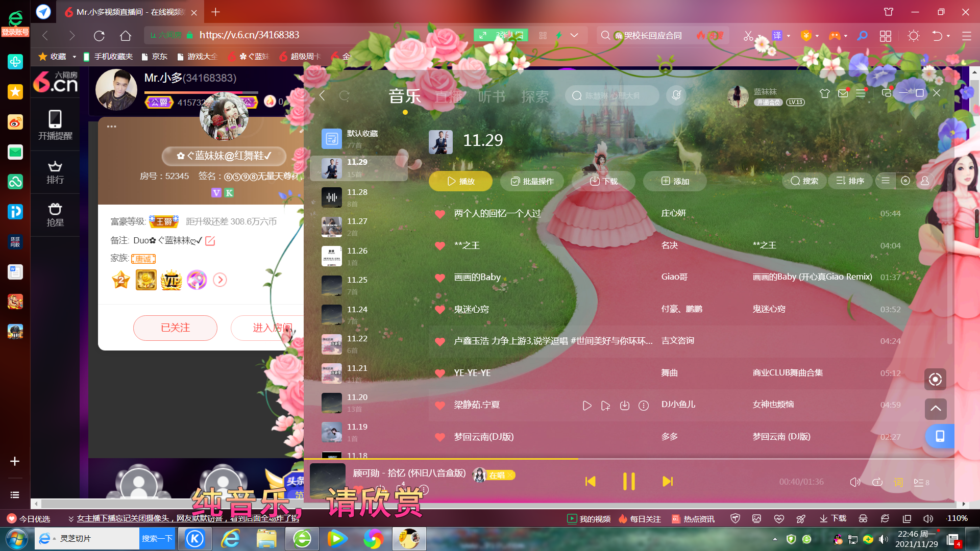Click the 下载 download button
Screen dimensions: 980x551
604,181
